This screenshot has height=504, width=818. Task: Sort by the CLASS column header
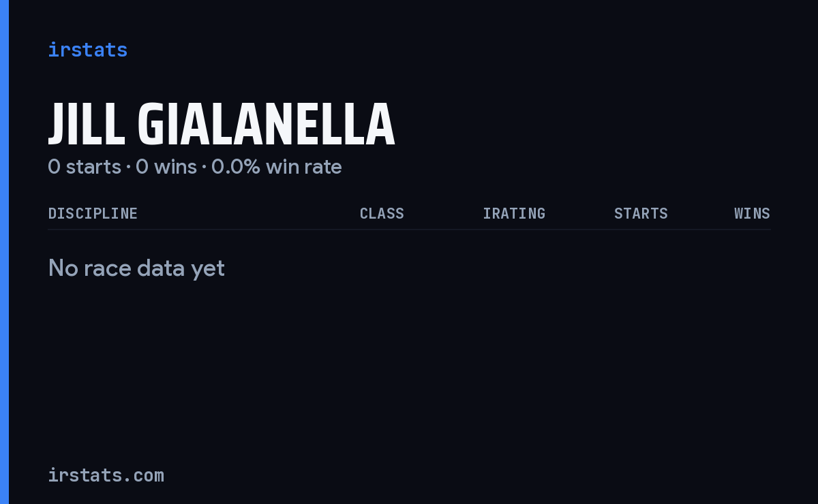click(382, 213)
